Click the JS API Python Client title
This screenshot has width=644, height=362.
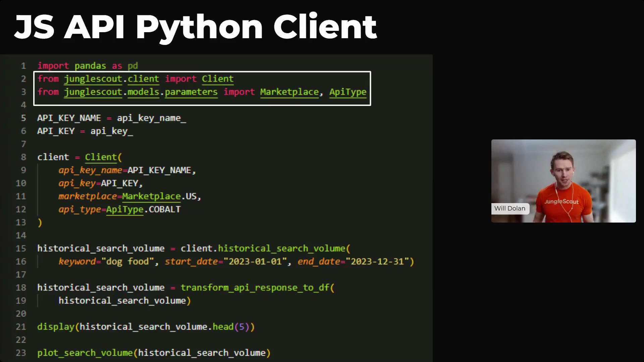[x=195, y=27]
